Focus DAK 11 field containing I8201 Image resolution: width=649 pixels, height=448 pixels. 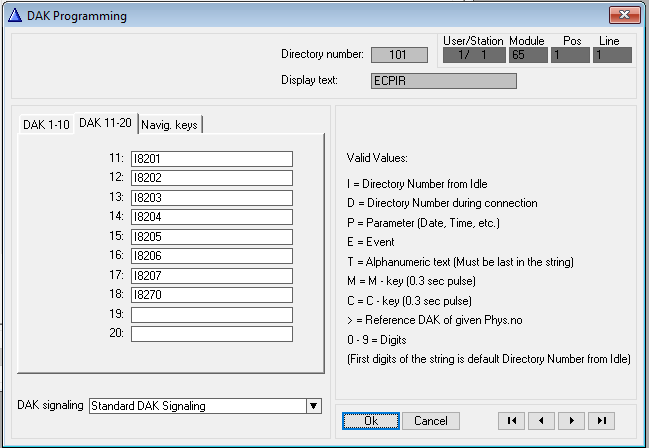212,159
